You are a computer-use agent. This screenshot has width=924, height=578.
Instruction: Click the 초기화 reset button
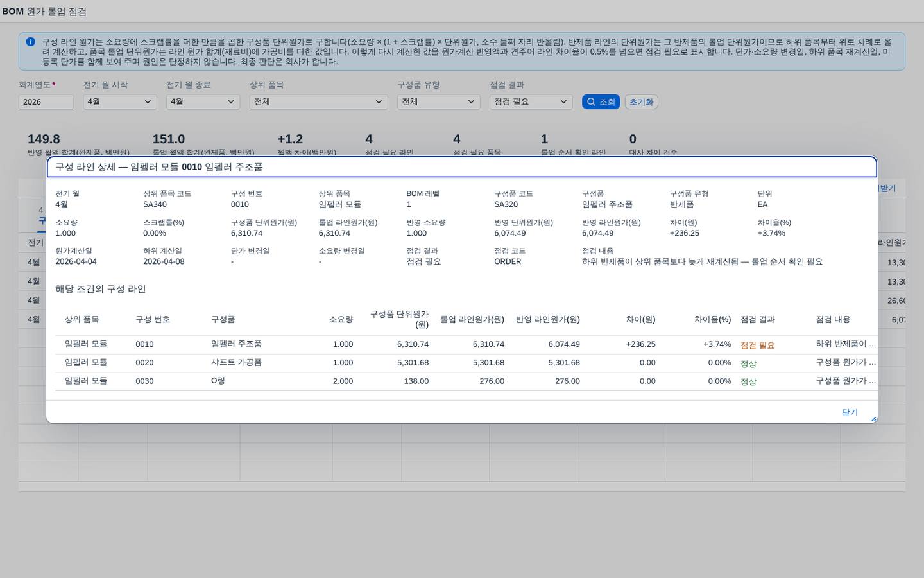[641, 102]
